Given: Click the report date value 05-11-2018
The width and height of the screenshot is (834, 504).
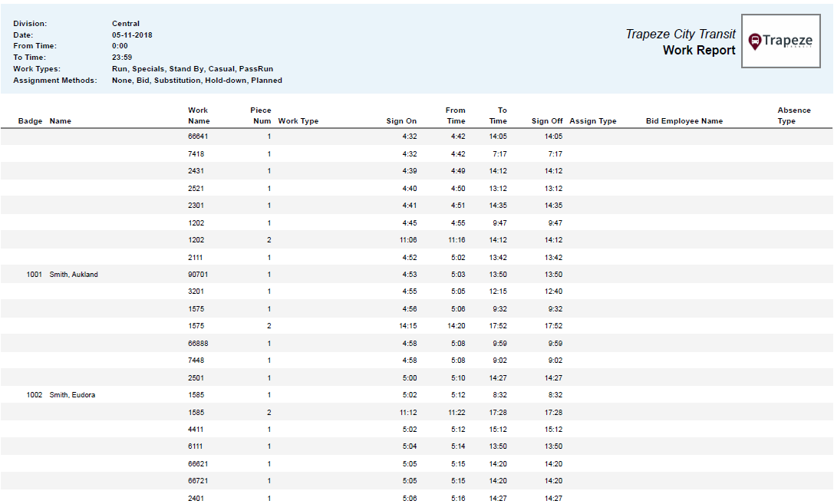Looking at the screenshot, I should coord(132,35).
